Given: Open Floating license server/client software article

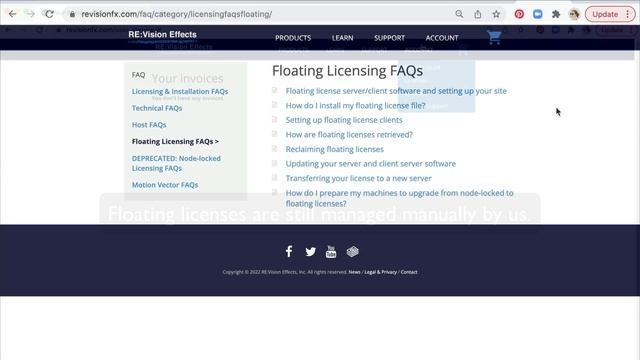Looking at the screenshot, I should [x=396, y=91].
